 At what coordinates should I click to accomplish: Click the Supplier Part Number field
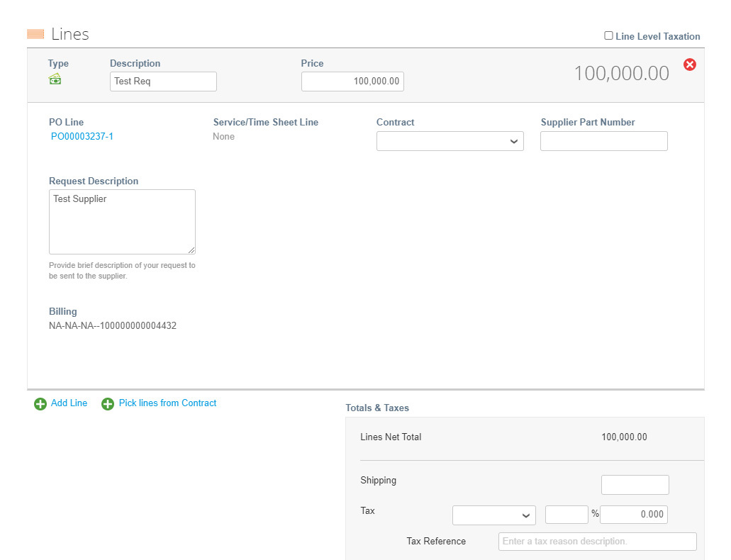click(603, 141)
